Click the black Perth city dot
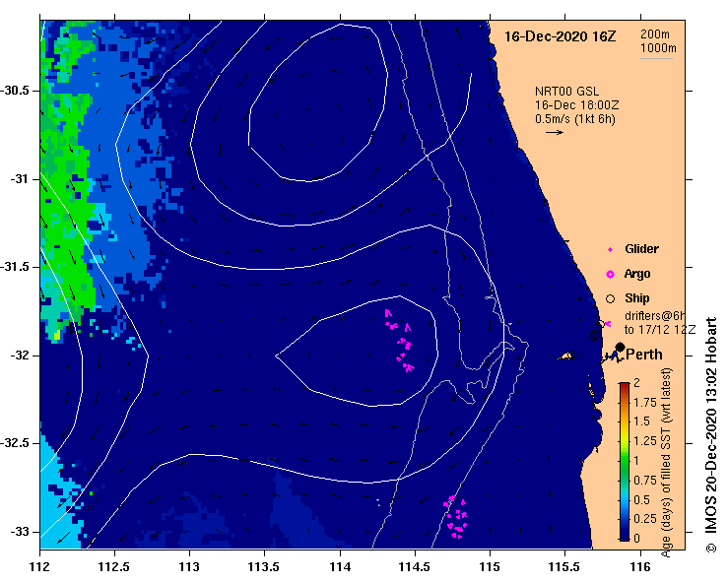Screen dimensions: 728x583 pos(620,347)
